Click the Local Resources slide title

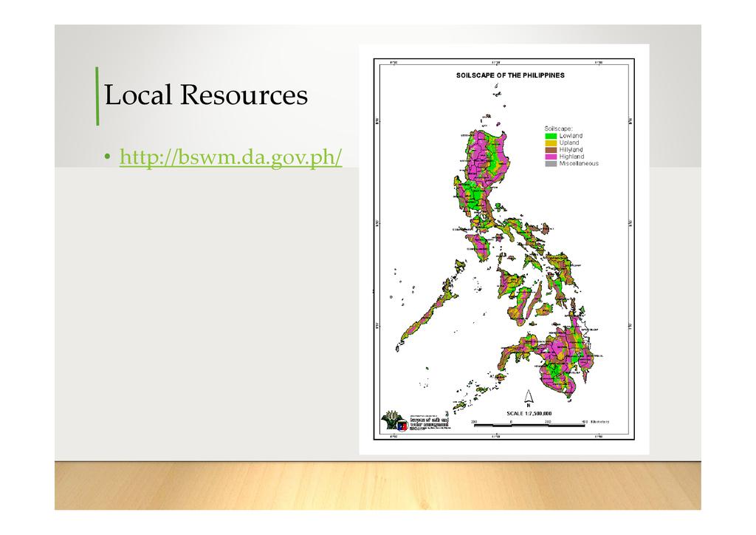point(206,95)
